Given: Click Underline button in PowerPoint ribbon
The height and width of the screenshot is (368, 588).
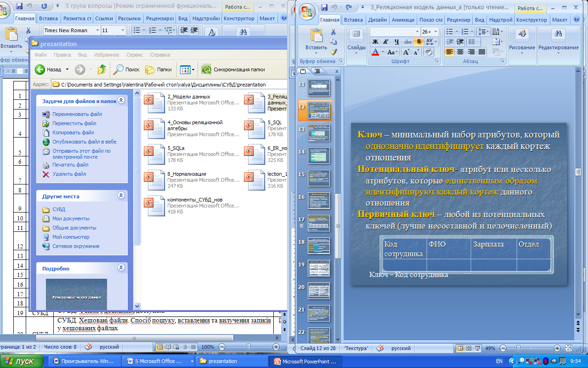Looking at the screenshot, I should point(396,42).
